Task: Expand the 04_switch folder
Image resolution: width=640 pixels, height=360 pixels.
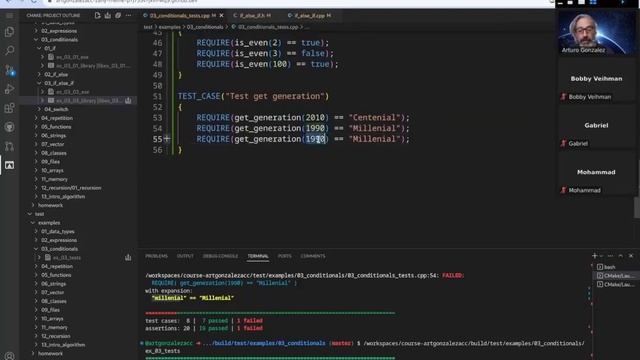Action: point(39,109)
